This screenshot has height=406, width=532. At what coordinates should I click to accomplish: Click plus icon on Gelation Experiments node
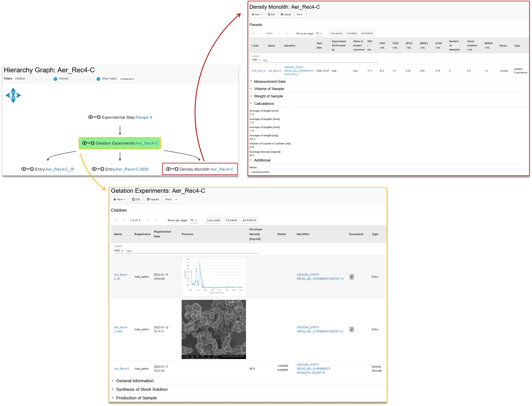tap(93, 143)
